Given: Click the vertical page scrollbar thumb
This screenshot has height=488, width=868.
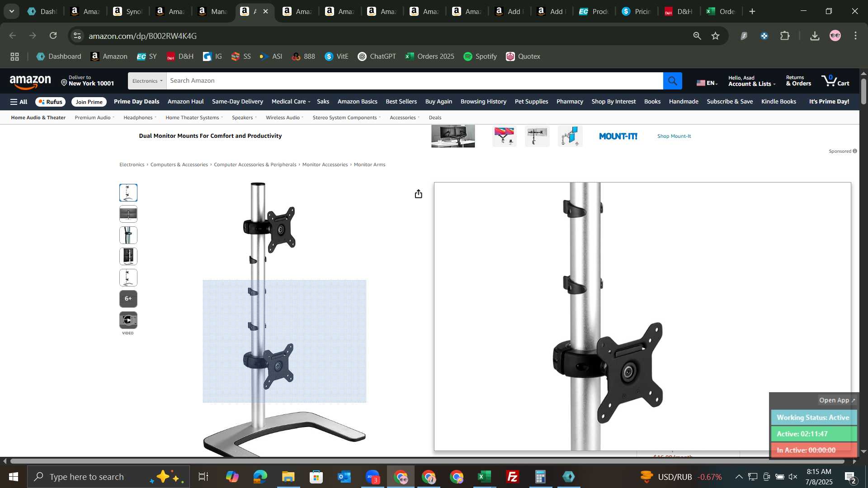Looking at the screenshot, I should (x=863, y=91).
